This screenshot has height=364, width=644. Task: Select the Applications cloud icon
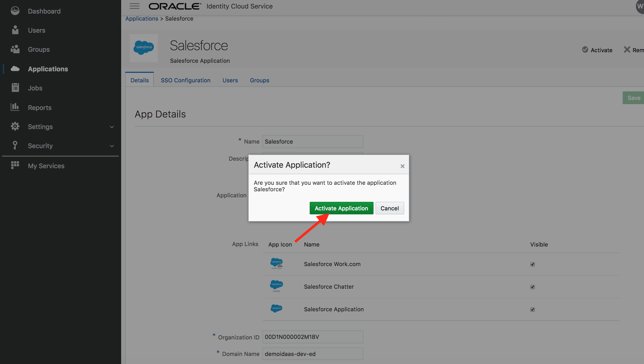(x=15, y=69)
